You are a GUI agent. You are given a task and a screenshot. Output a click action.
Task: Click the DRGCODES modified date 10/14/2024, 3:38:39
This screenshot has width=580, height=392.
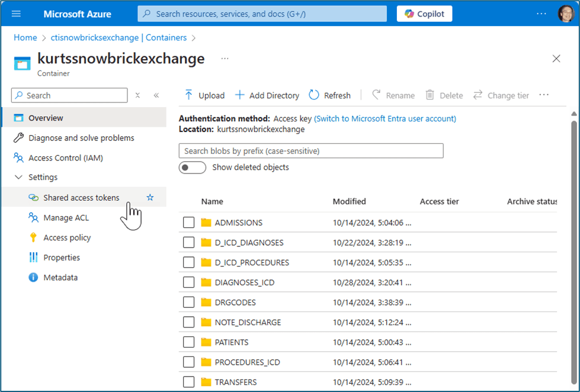click(371, 303)
